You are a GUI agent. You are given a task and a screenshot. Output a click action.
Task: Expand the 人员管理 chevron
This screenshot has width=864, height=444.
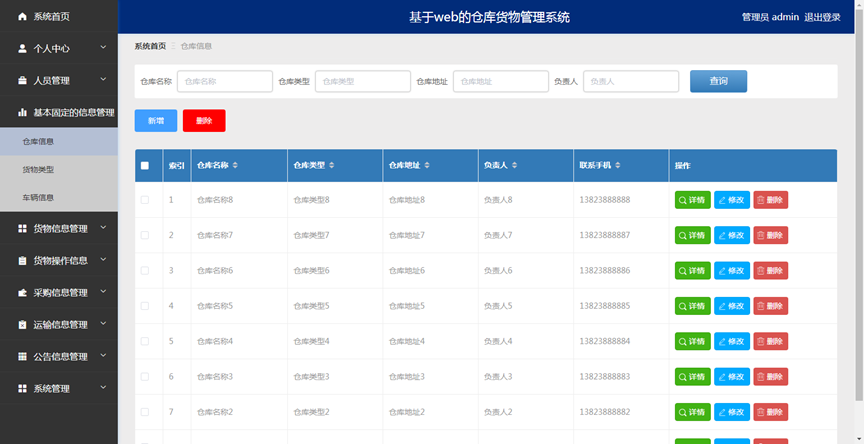click(103, 80)
